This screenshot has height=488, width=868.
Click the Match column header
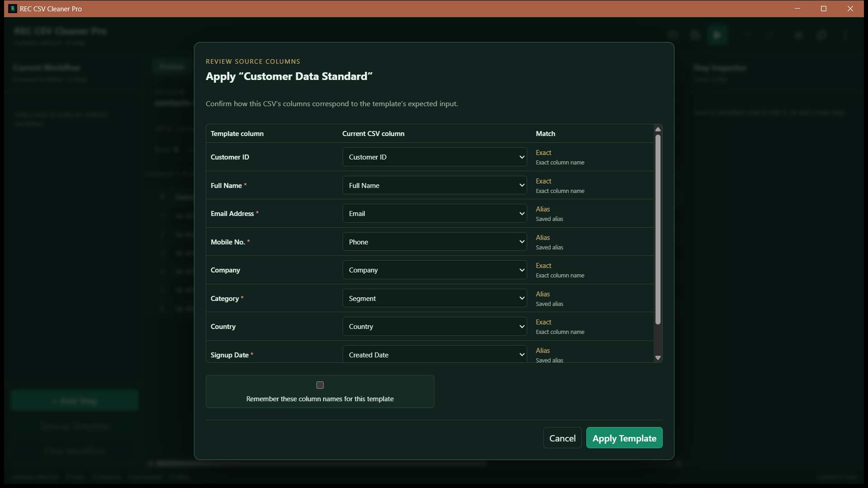pyautogui.click(x=545, y=133)
